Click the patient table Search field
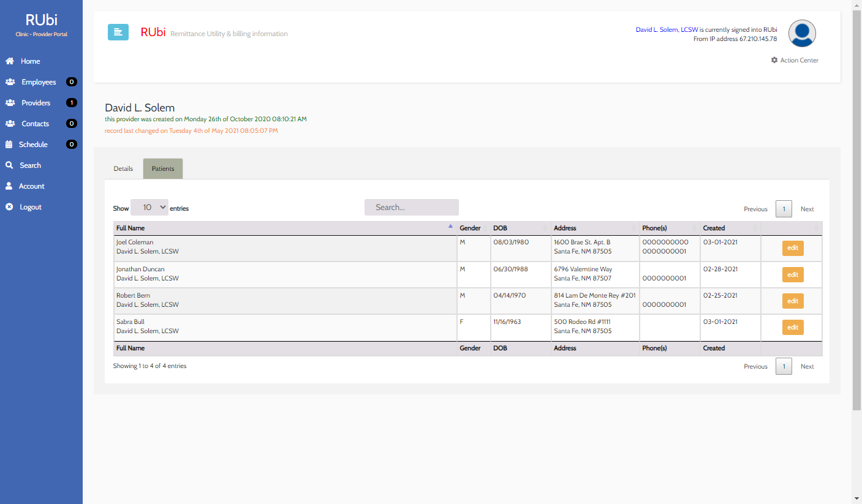Viewport: 862px width, 504px height. pyautogui.click(x=411, y=208)
